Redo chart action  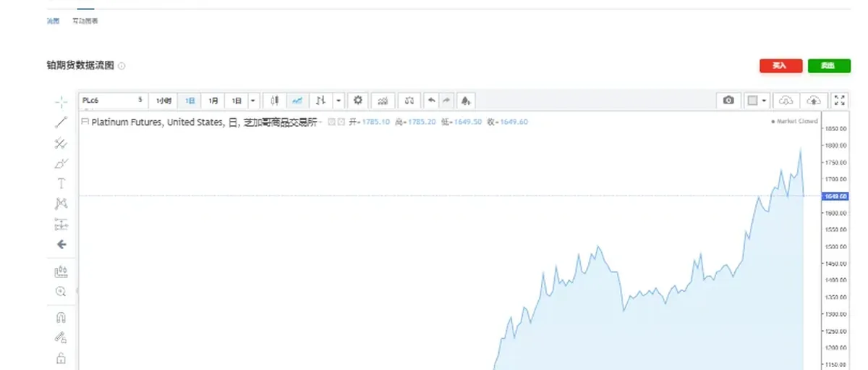click(446, 101)
